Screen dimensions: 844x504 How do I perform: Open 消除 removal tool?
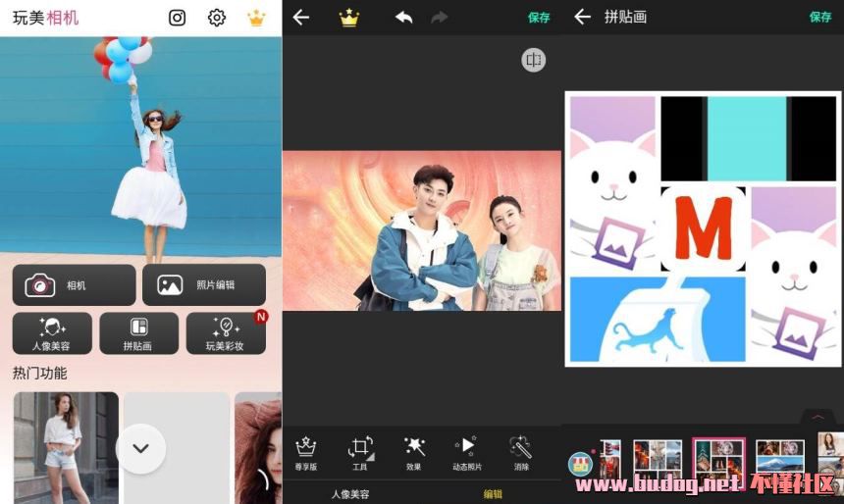521,453
